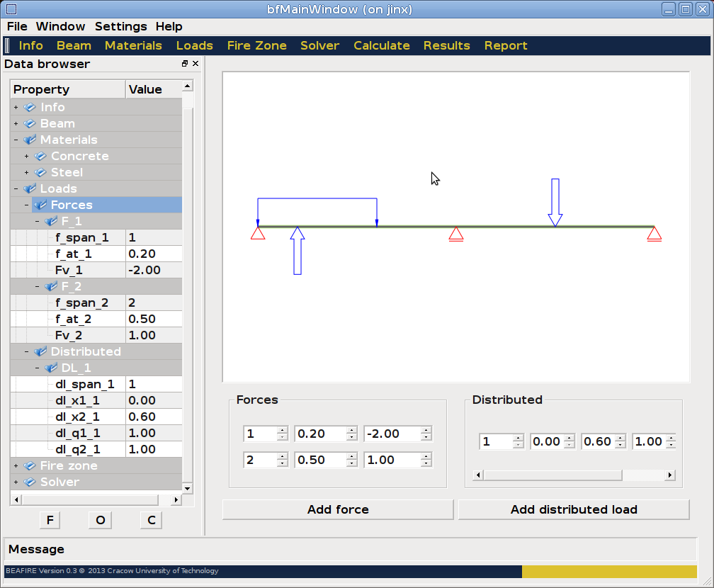
Task: Collapse the Loads tree node
Action: (x=16, y=189)
